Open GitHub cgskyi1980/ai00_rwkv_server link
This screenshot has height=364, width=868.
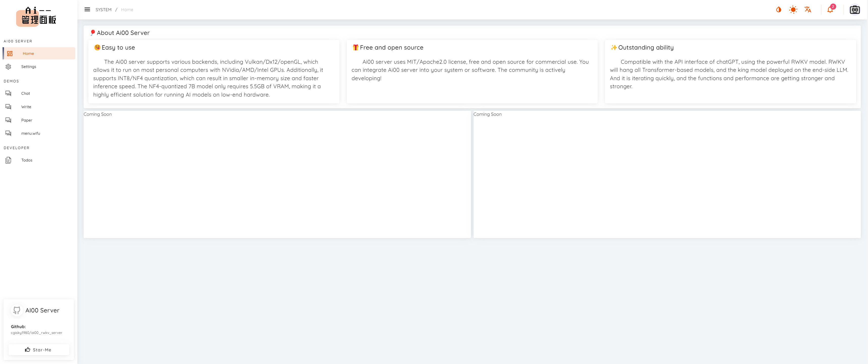(37, 332)
